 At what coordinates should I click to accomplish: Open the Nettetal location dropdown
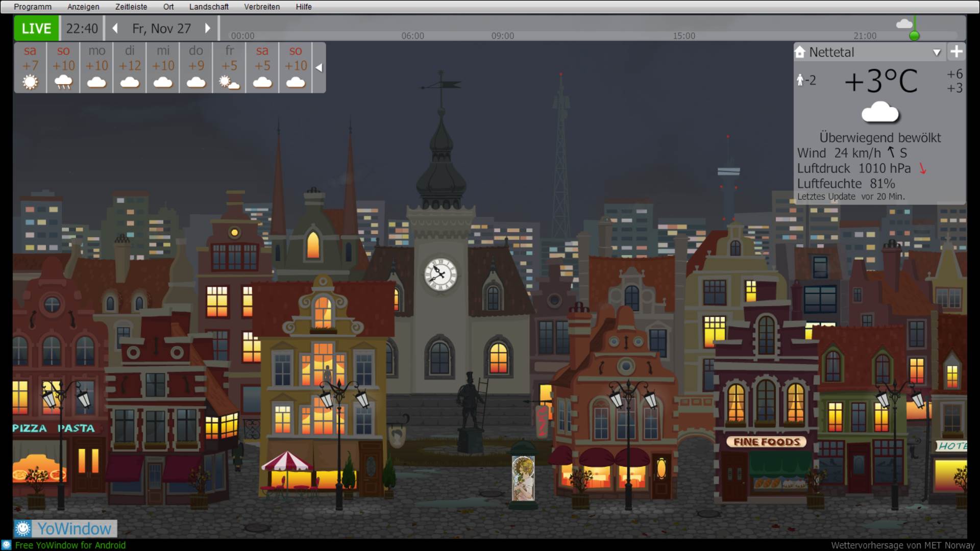(937, 52)
